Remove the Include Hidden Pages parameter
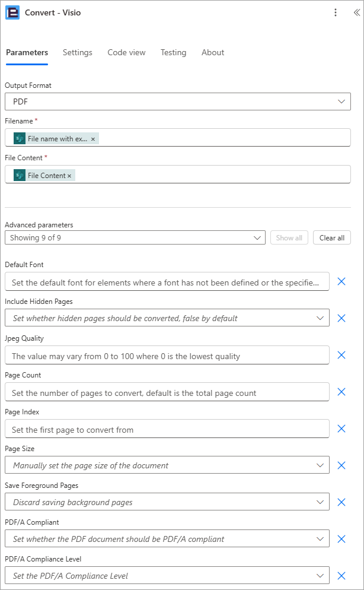Image resolution: width=364 pixels, height=590 pixels. pyautogui.click(x=341, y=318)
